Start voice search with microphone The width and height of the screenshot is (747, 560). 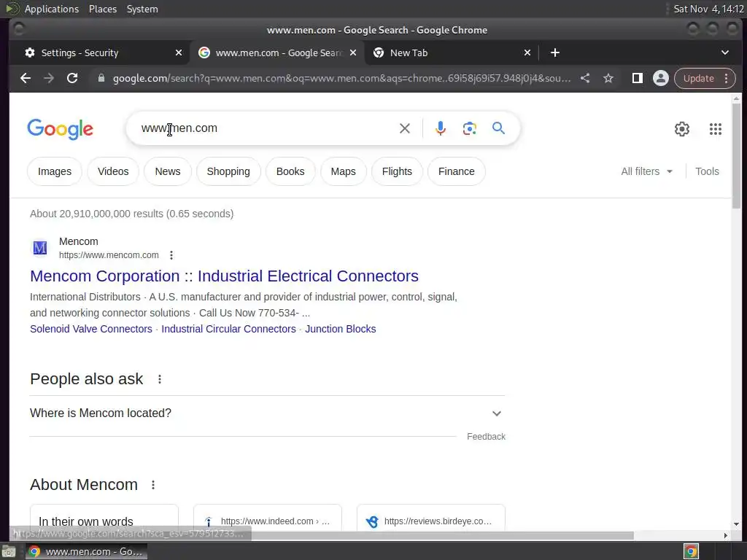coord(441,128)
